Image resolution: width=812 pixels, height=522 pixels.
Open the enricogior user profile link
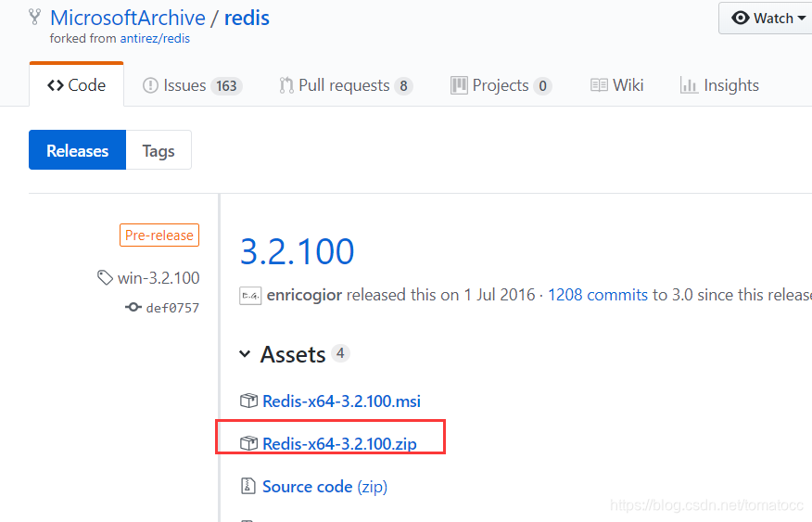point(304,295)
